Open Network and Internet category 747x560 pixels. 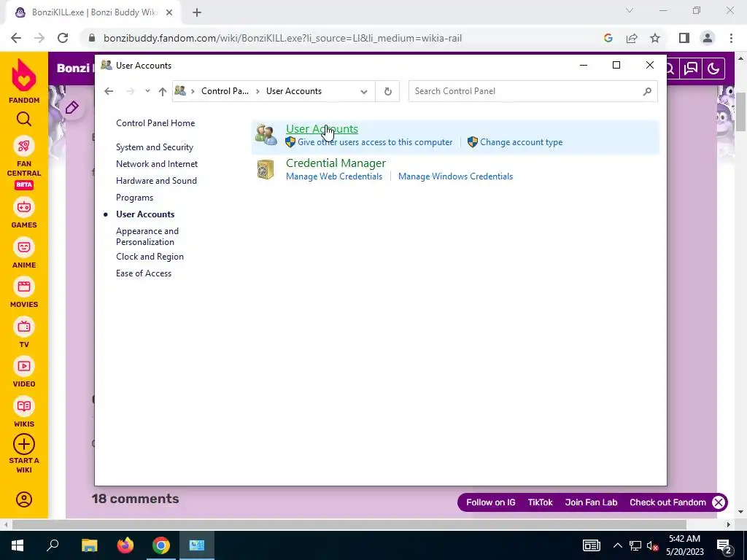click(157, 164)
